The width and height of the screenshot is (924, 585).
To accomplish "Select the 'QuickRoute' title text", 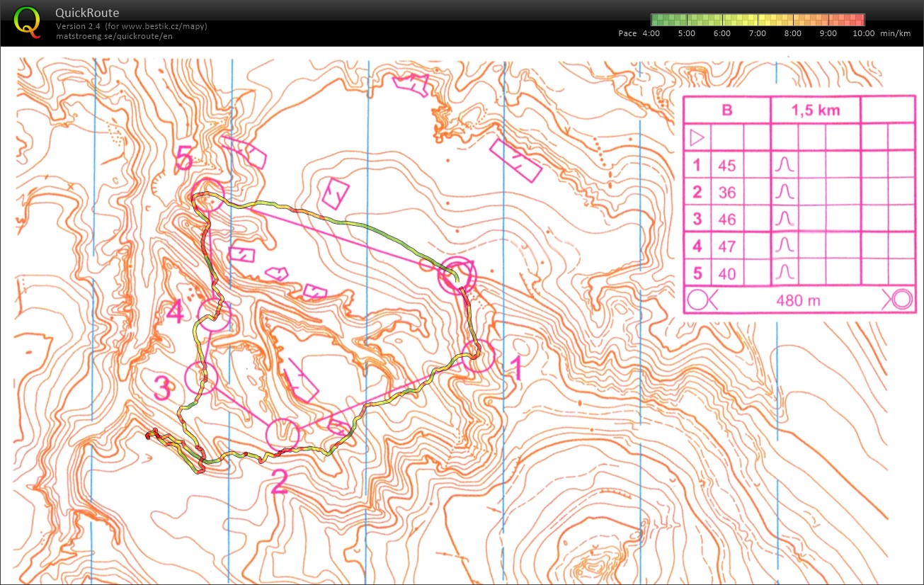I will (x=87, y=13).
